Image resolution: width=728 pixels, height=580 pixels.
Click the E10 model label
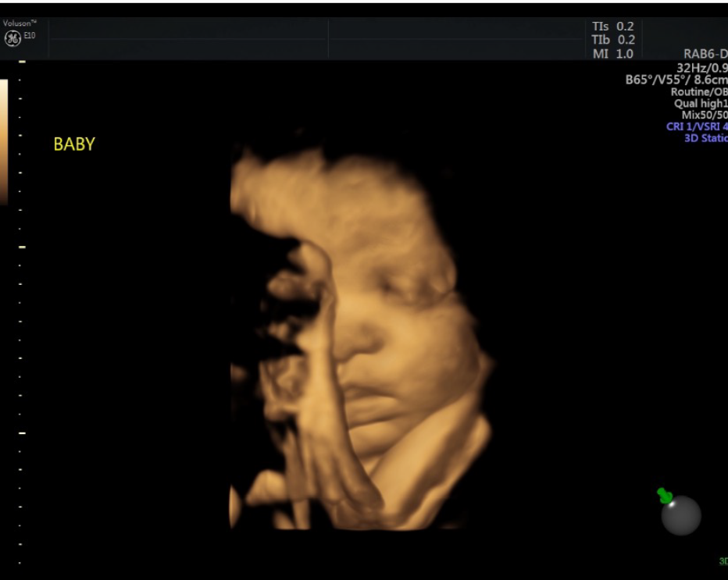30,36
